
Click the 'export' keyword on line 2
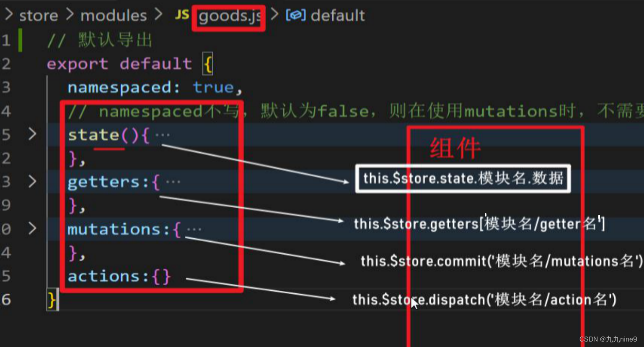tap(78, 64)
